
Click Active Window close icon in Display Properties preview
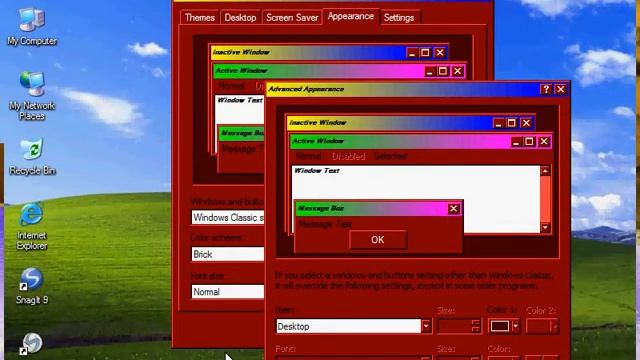(458, 71)
